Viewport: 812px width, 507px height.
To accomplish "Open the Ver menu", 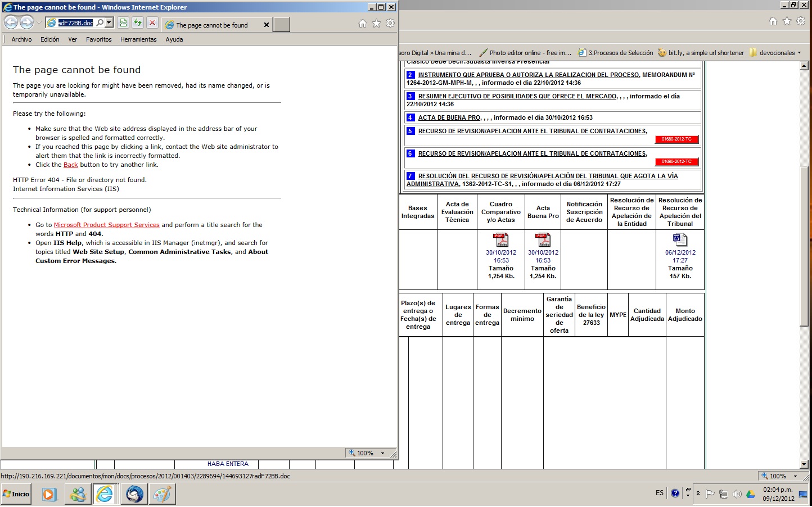I will (x=73, y=39).
